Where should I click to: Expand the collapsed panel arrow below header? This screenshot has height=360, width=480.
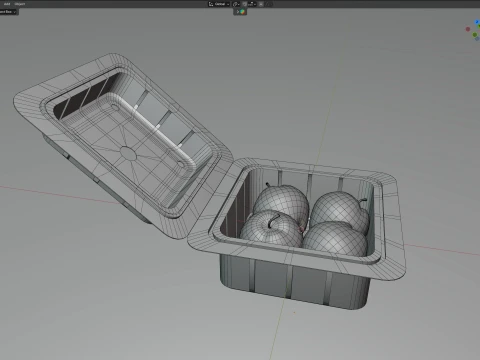pyautogui.click(x=238, y=12)
